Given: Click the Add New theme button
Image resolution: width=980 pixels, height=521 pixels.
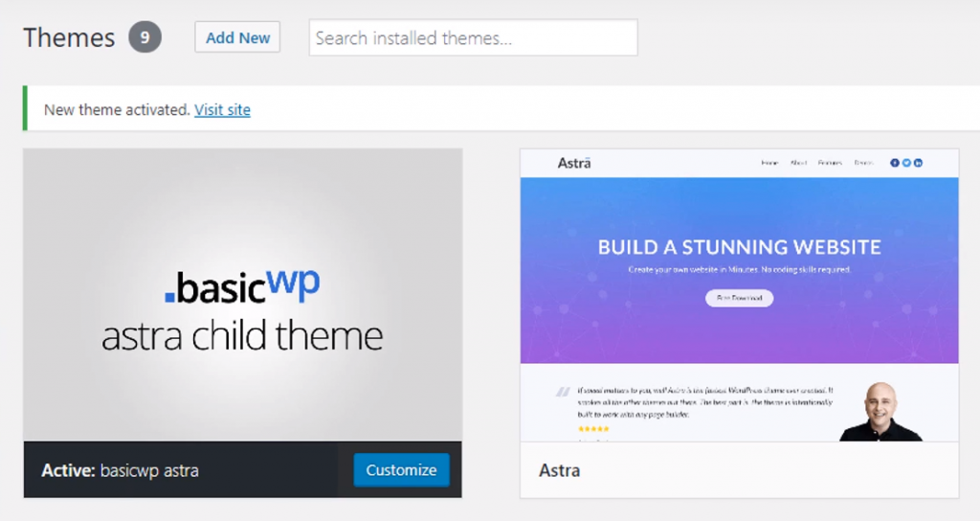Looking at the screenshot, I should coord(237,37).
